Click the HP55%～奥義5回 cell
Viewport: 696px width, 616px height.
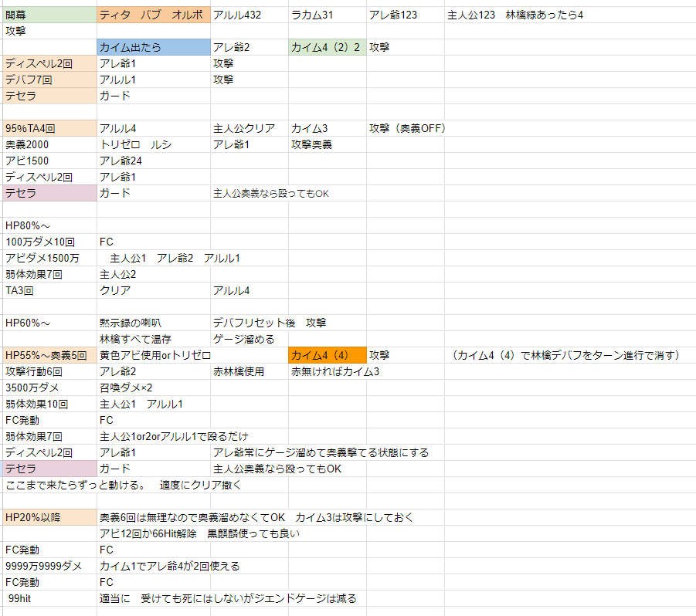(49, 355)
